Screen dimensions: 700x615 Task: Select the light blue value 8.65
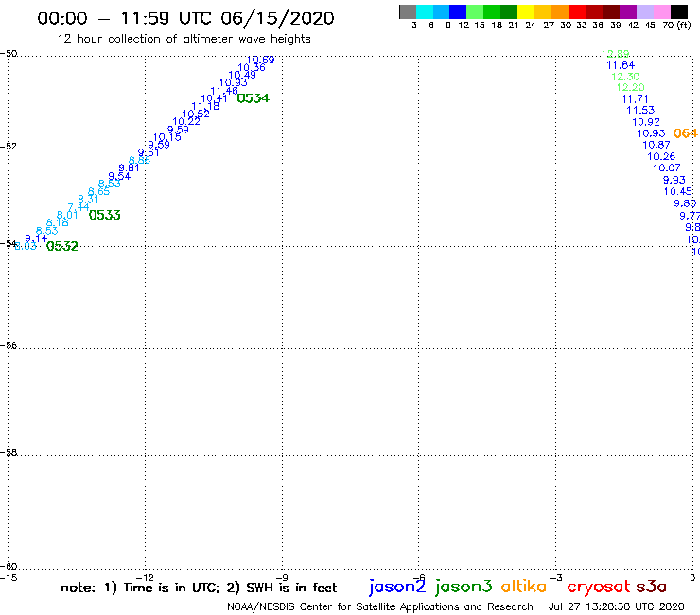(98, 192)
